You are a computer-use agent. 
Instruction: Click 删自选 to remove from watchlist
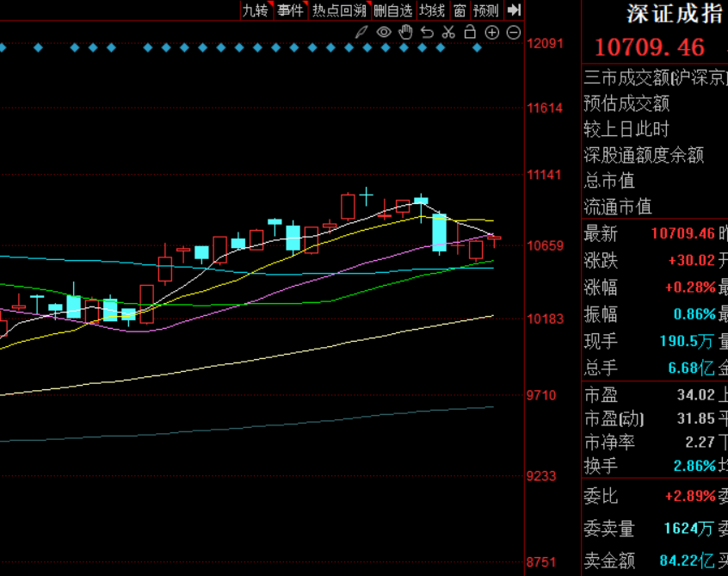click(x=393, y=10)
